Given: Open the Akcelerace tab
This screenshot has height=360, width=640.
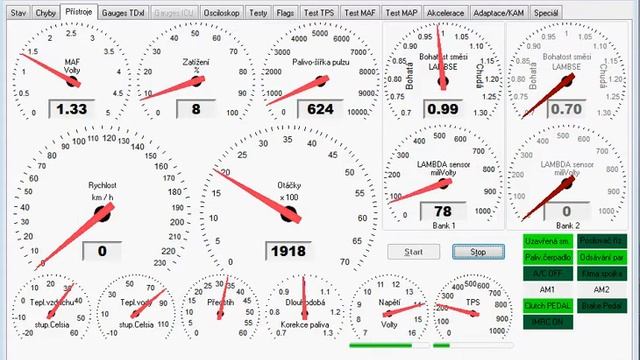Looking at the screenshot, I should pyautogui.click(x=446, y=13).
